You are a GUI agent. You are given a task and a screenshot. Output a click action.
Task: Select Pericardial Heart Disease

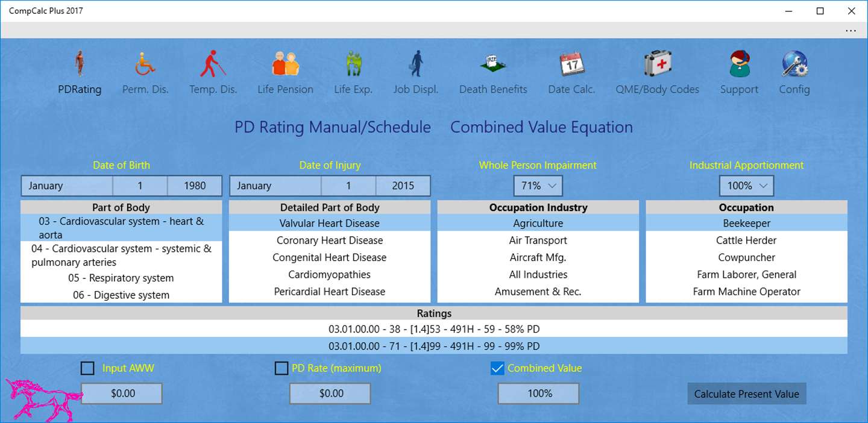[330, 291]
